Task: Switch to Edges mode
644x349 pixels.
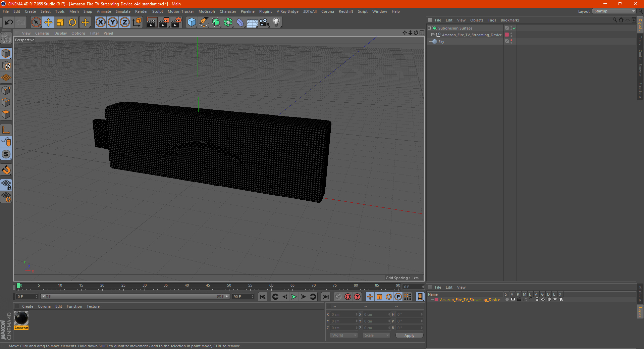Action: pyautogui.click(x=6, y=102)
